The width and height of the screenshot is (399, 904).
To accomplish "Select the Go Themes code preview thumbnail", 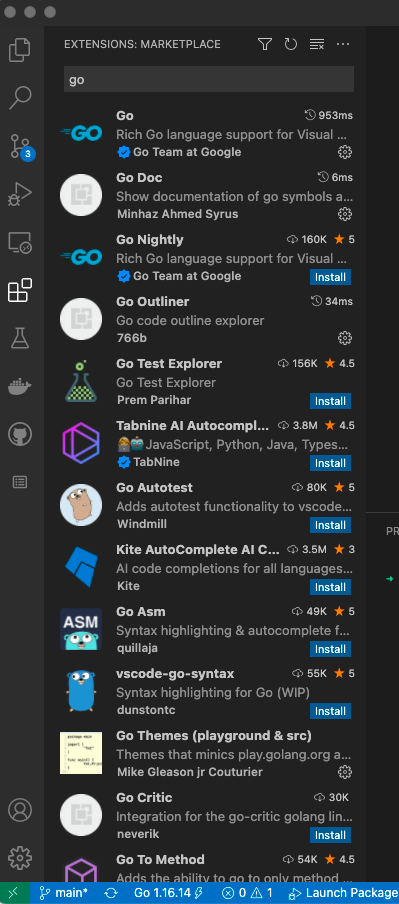I will click(x=81, y=753).
